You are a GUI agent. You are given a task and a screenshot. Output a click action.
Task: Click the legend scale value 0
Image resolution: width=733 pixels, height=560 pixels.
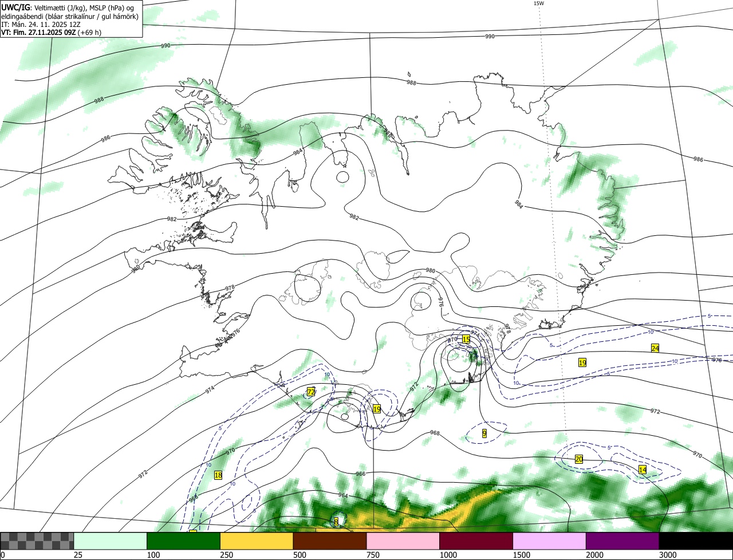pos(2,555)
